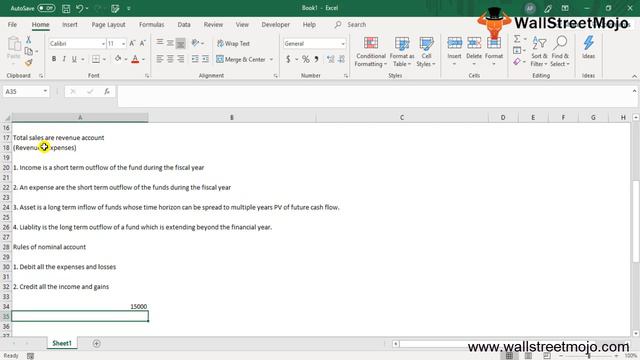This screenshot has height=360, width=640.
Task: Click the Format Painter brush icon
Action: coord(28,63)
